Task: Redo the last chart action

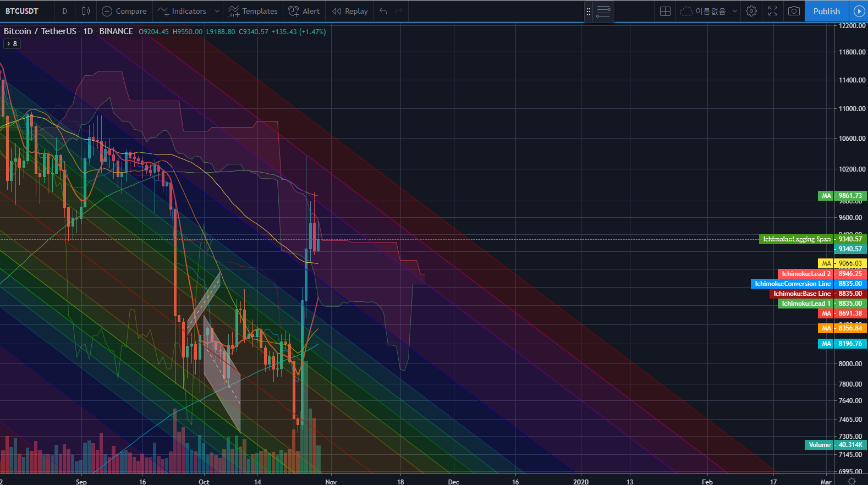Action: [399, 11]
